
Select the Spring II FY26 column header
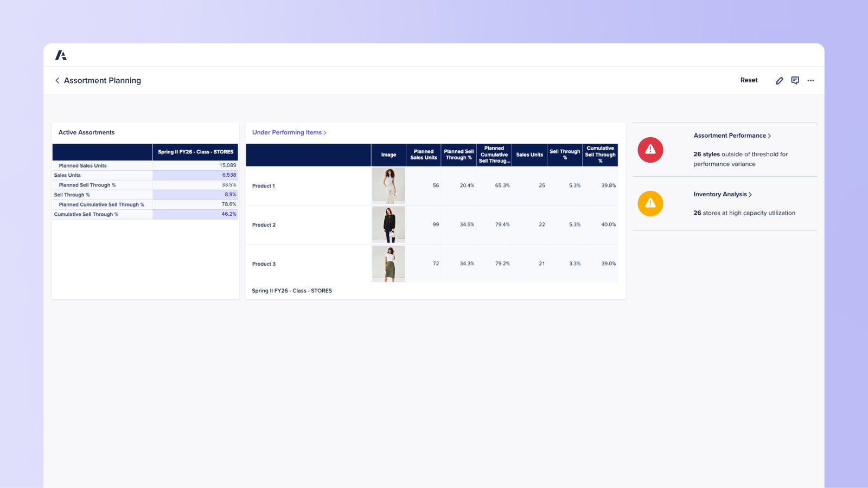pyautogui.click(x=195, y=152)
